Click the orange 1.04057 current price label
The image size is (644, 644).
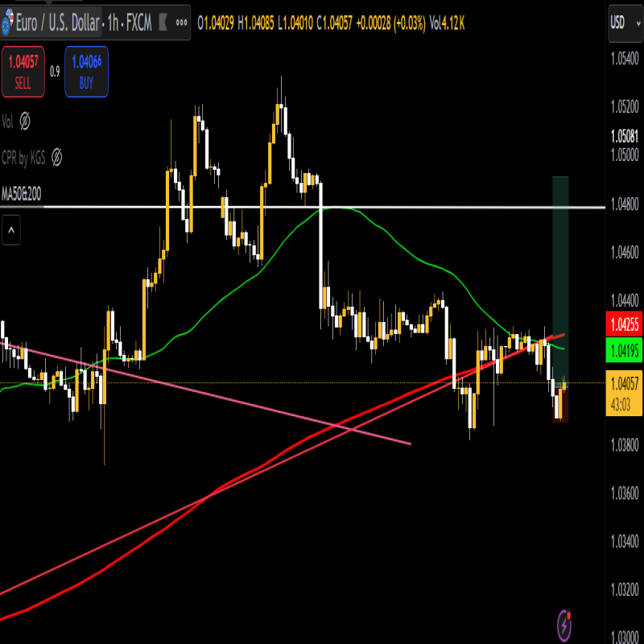[x=623, y=383]
